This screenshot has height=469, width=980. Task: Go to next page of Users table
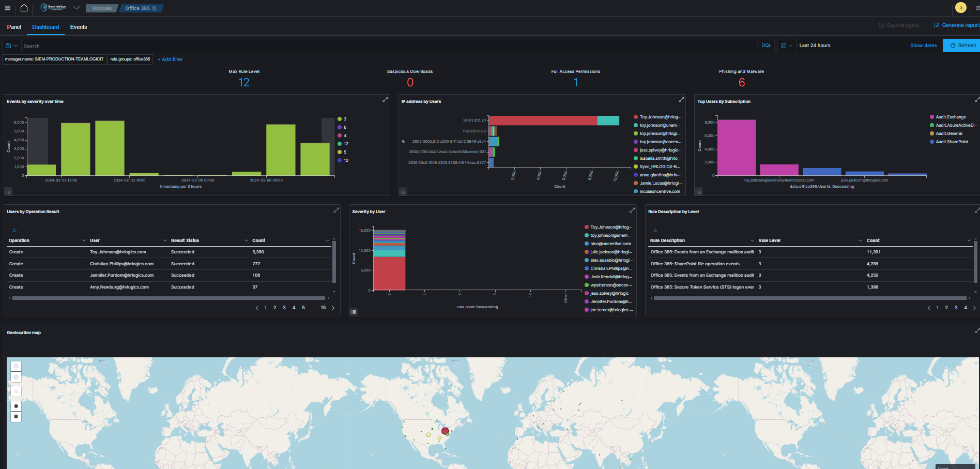click(333, 308)
